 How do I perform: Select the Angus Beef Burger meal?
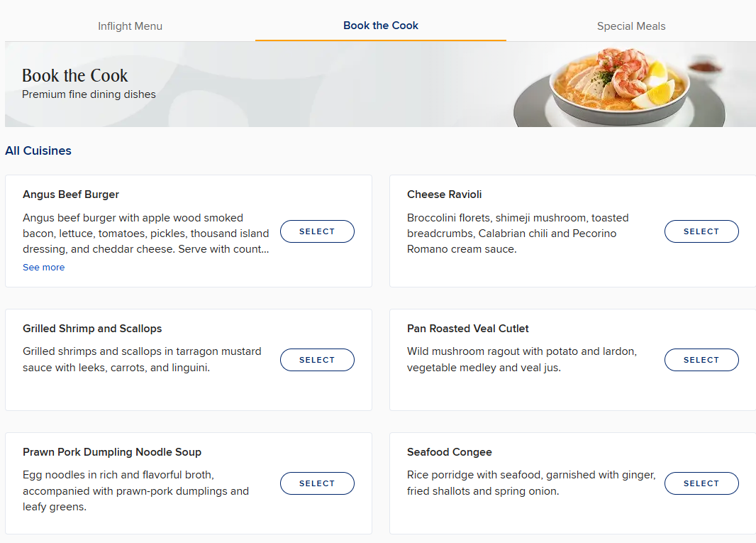point(317,231)
